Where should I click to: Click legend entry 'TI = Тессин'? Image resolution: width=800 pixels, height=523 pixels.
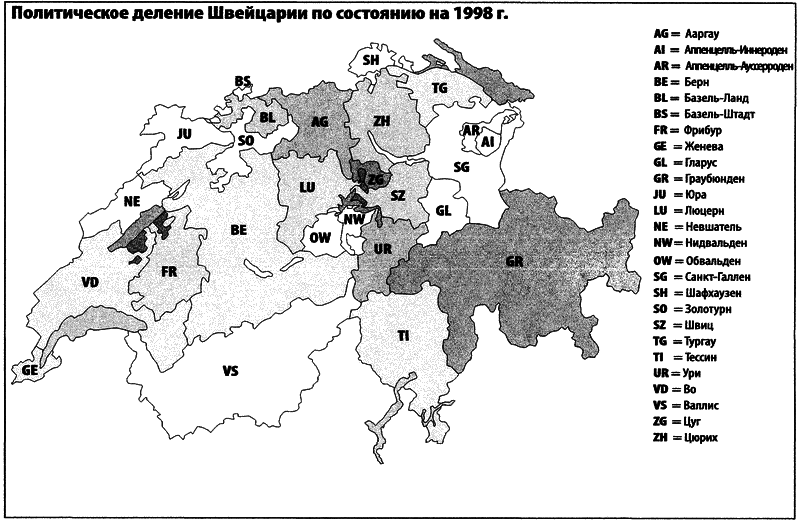coord(685,357)
